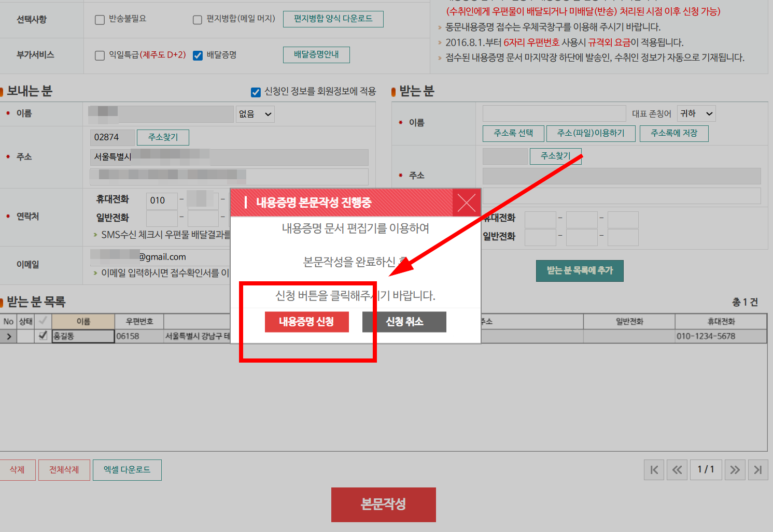Screen dimensions: 773x532
Task: Click the recipient 이름 input field
Action: pyautogui.click(x=554, y=113)
